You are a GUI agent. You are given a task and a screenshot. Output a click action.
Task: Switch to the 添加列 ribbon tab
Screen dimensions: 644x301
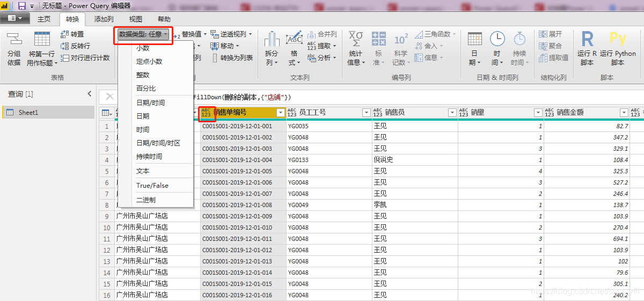[104, 19]
